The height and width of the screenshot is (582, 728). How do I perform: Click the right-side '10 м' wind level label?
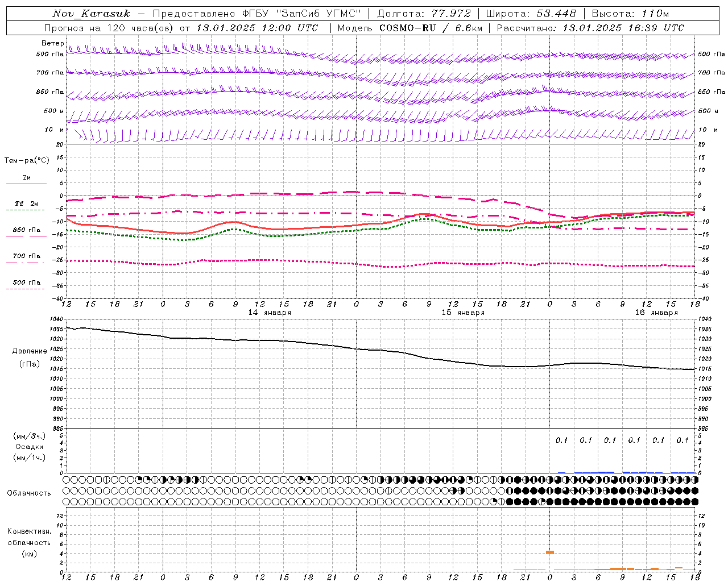(x=708, y=130)
